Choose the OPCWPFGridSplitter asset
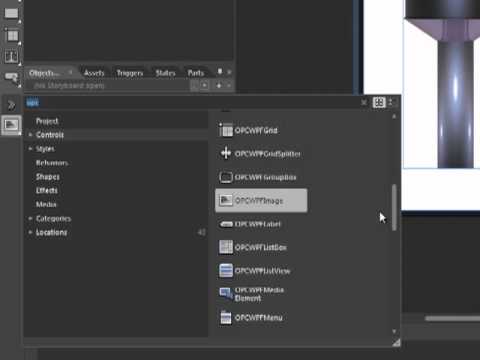This screenshot has width=480, height=360. pos(260,154)
